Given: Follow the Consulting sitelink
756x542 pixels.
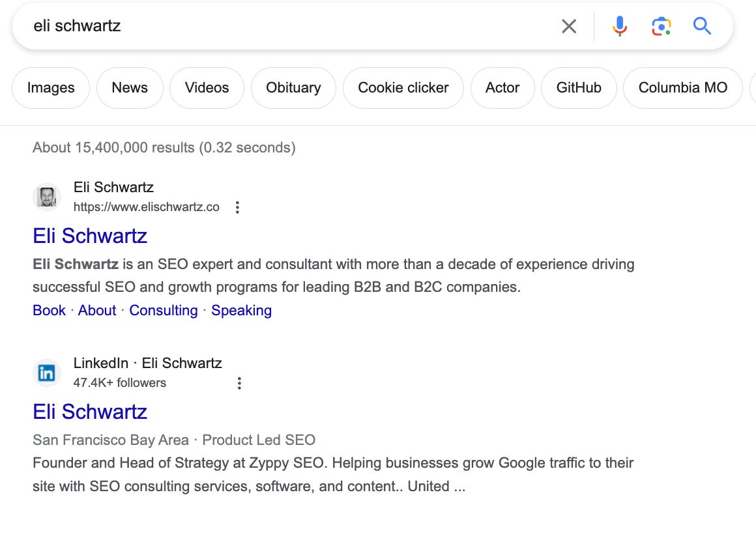Looking at the screenshot, I should pyautogui.click(x=164, y=310).
